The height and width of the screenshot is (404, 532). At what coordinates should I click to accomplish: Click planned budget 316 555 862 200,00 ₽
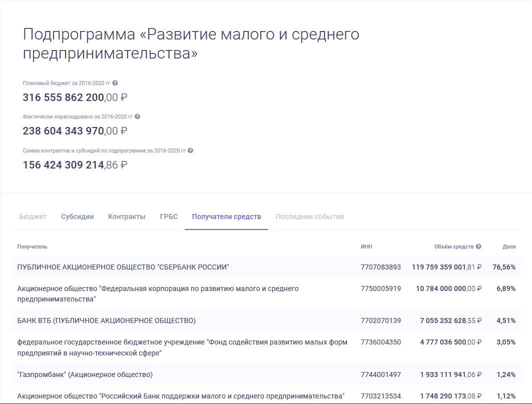[x=75, y=97]
